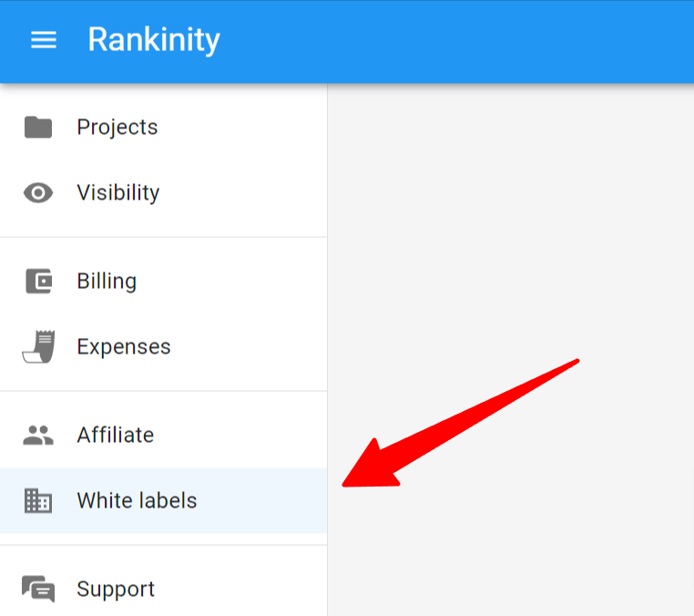This screenshot has height=616, width=694.
Task: Click the blank gray content area
Action: [510, 221]
